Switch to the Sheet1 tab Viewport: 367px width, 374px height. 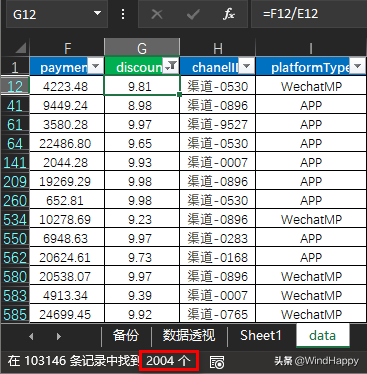coord(261,336)
